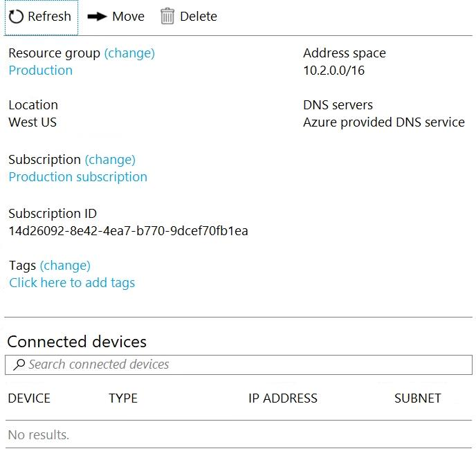Sort by the IP ADDRESS column header
The width and height of the screenshot is (476, 451).
pos(282,398)
